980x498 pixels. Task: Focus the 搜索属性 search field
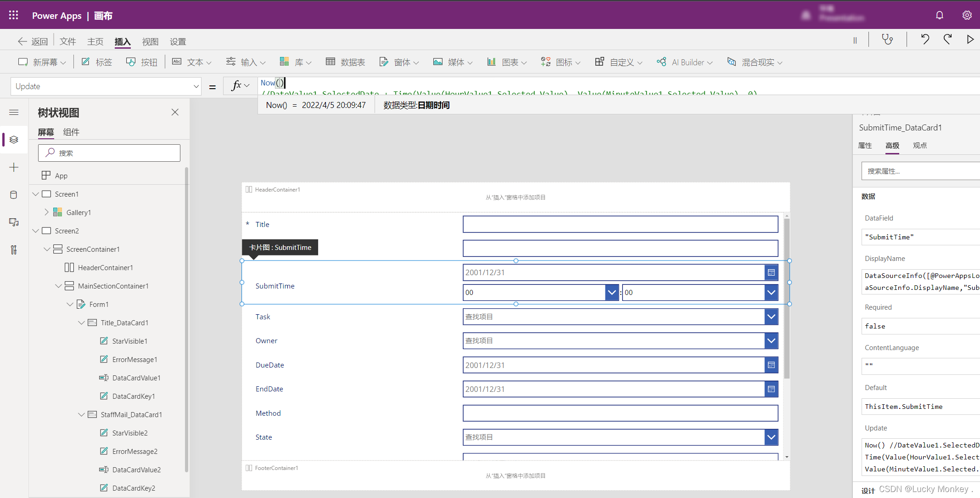(x=921, y=171)
